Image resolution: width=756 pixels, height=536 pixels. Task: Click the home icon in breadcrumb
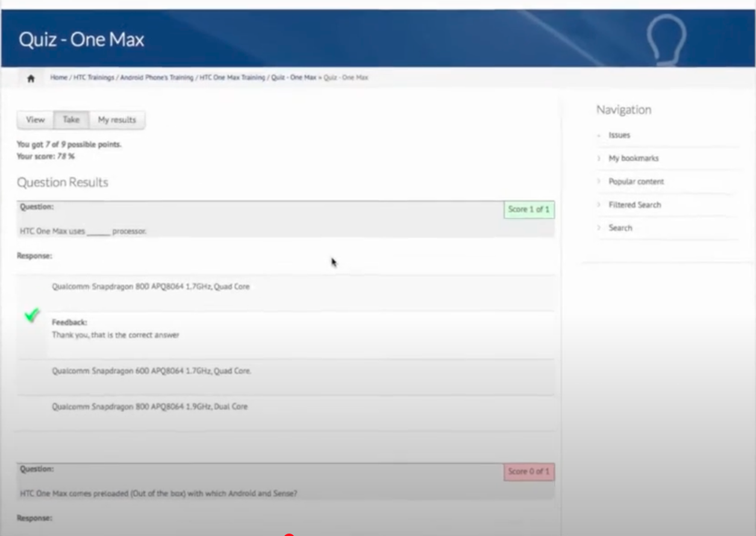click(x=31, y=78)
